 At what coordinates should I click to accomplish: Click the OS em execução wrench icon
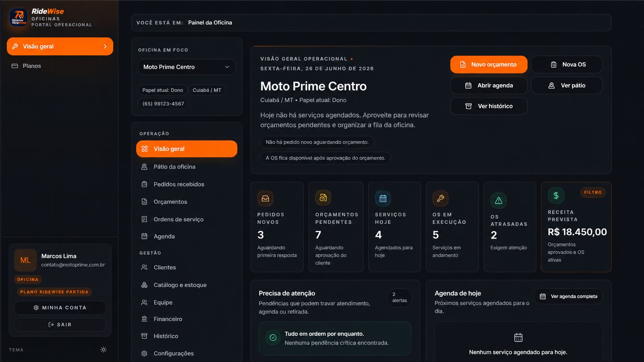[x=440, y=199]
